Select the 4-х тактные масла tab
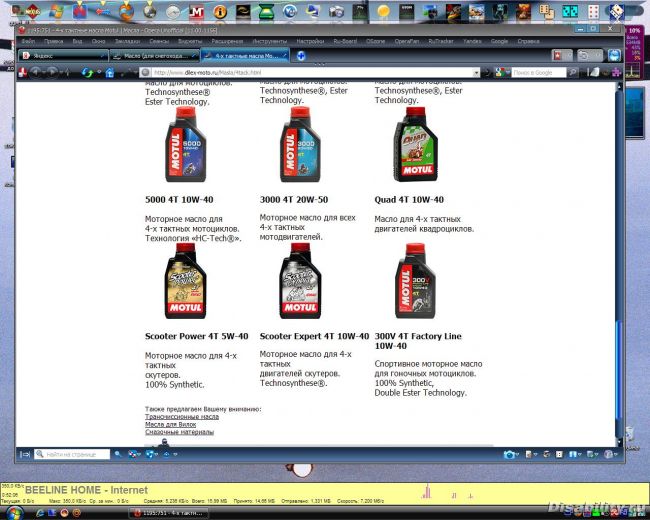650x520 pixels. pyautogui.click(x=245, y=55)
